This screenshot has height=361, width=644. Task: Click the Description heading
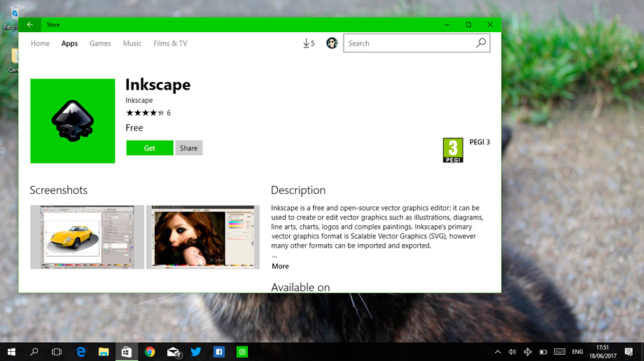(298, 190)
